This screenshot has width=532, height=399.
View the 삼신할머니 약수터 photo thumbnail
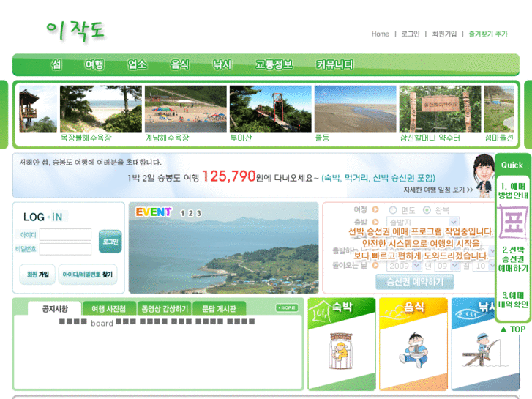click(440, 108)
